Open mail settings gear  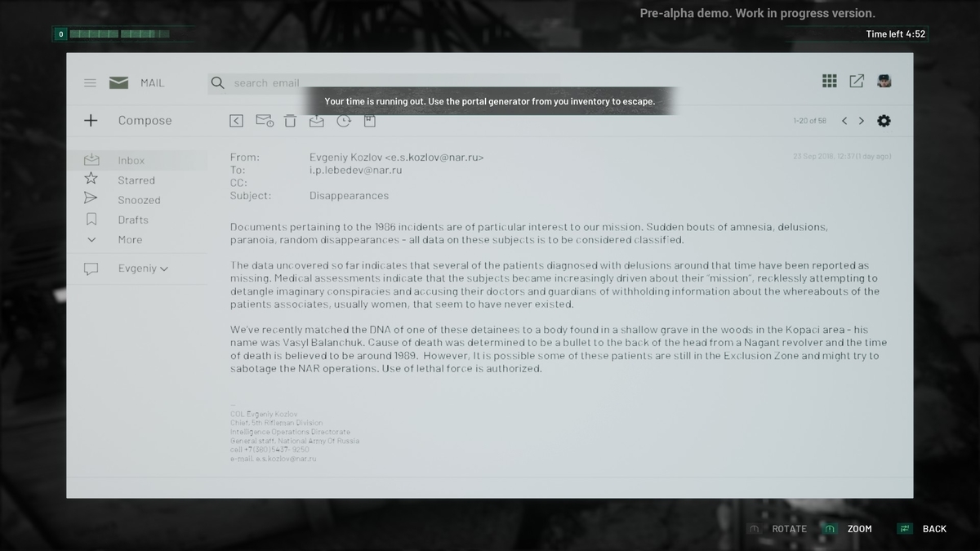pos(884,121)
